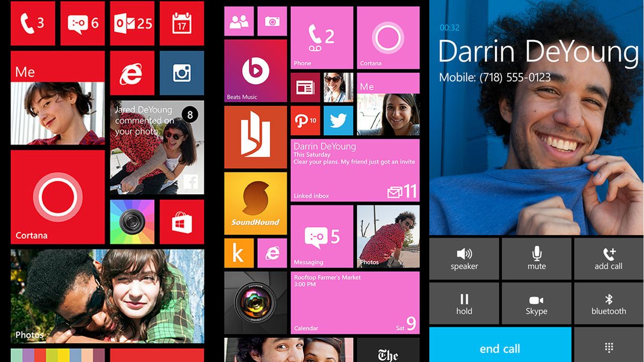Open the pink Messaging tile showing 5
644x362 pixels.
pyautogui.click(x=322, y=237)
